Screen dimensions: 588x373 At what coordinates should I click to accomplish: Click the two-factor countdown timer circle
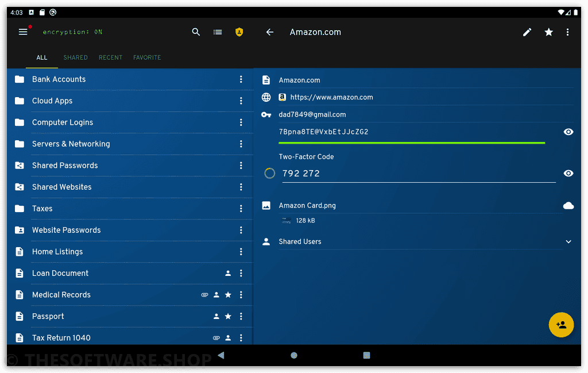pos(270,174)
